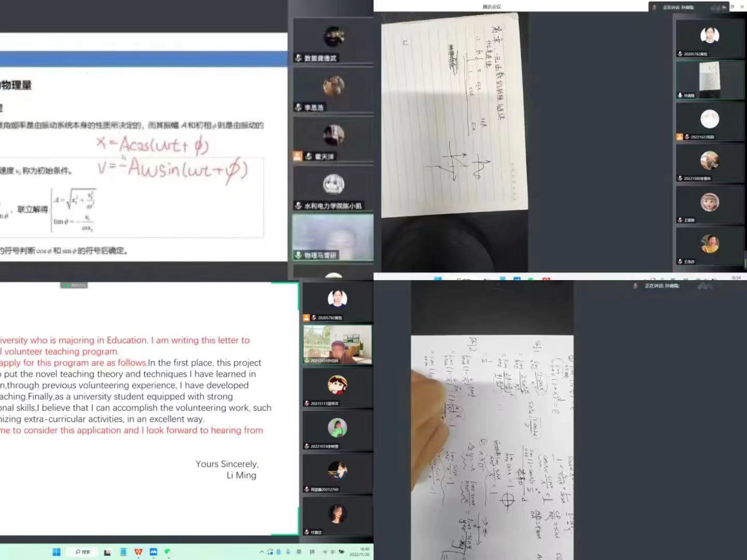Viewport: 747px width, 560px height.
Task: Click orange host badge beside 霍天泽
Action: (x=298, y=156)
